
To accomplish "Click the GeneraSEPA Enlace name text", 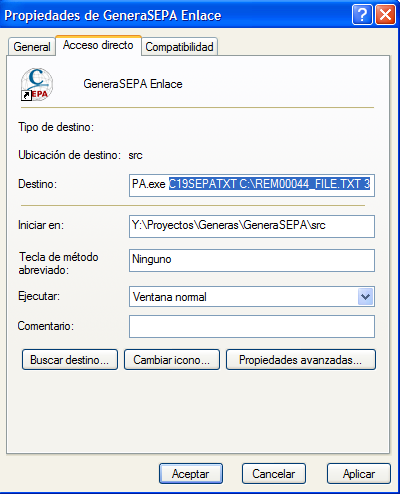I will pyautogui.click(x=133, y=84).
